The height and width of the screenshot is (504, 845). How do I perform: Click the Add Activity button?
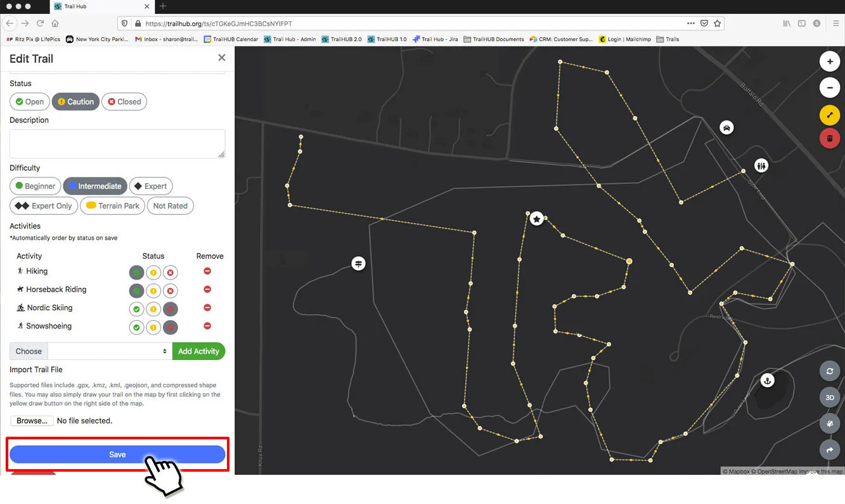198,351
